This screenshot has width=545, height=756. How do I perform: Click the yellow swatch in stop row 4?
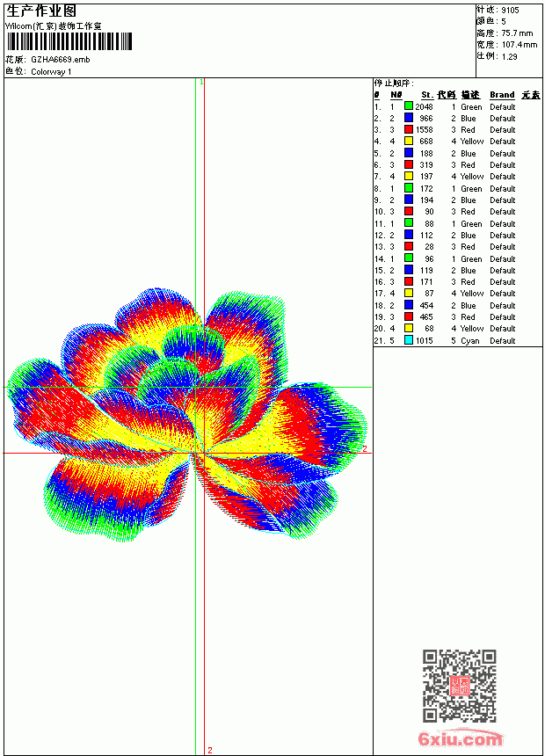point(409,141)
